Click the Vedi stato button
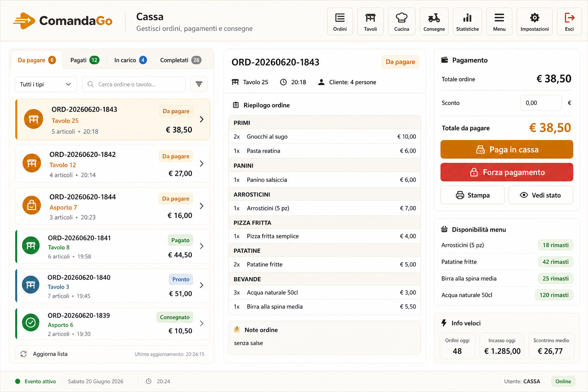588x392 pixels. [541, 195]
